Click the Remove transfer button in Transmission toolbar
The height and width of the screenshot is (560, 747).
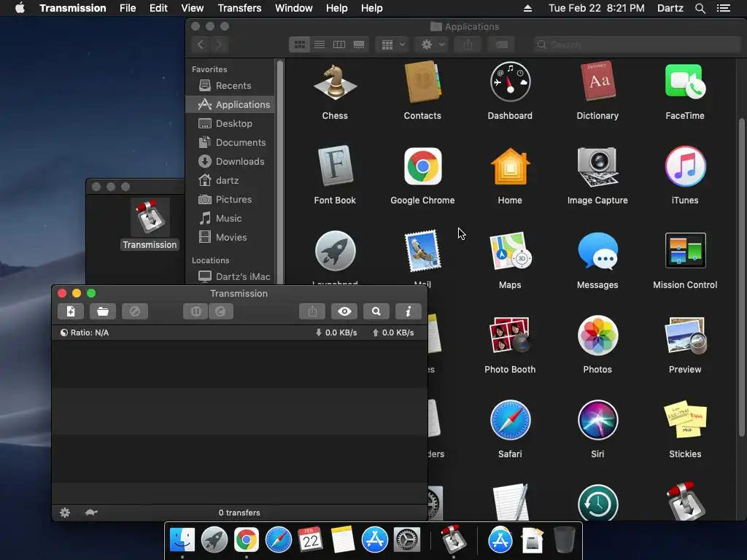(x=135, y=311)
